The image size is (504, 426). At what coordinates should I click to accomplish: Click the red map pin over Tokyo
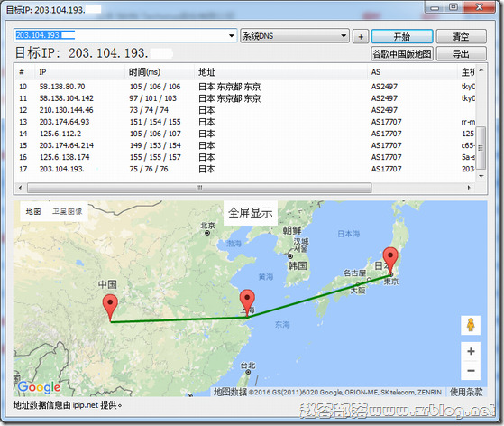tap(390, 261)
